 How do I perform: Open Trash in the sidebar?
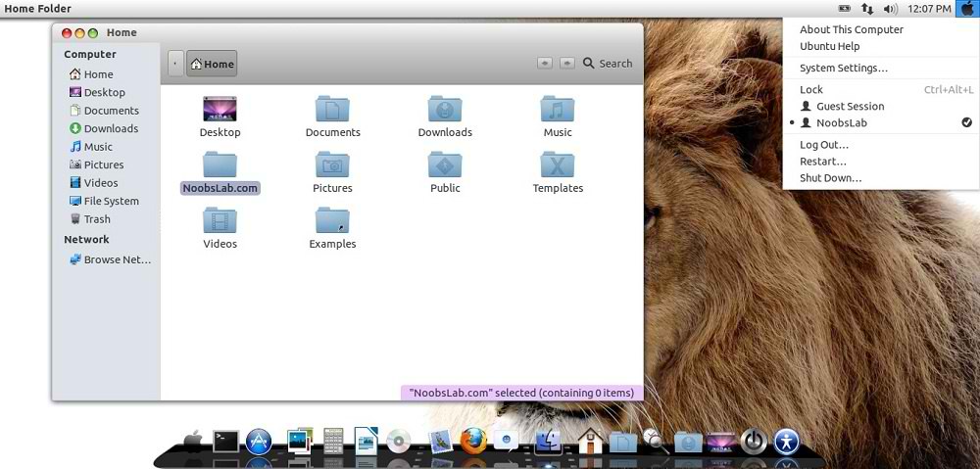point(89,219)
